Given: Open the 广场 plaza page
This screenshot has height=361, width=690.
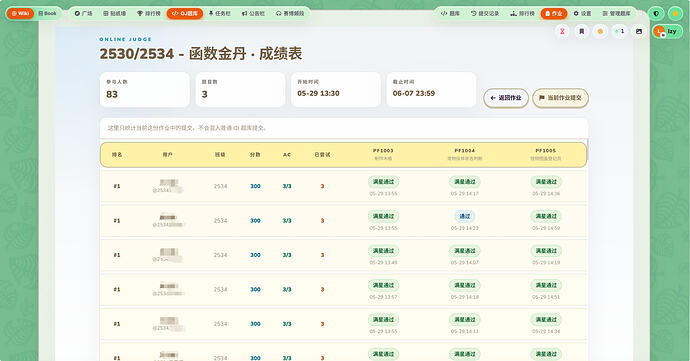Looking at the screenshot, I should [84, 13].
